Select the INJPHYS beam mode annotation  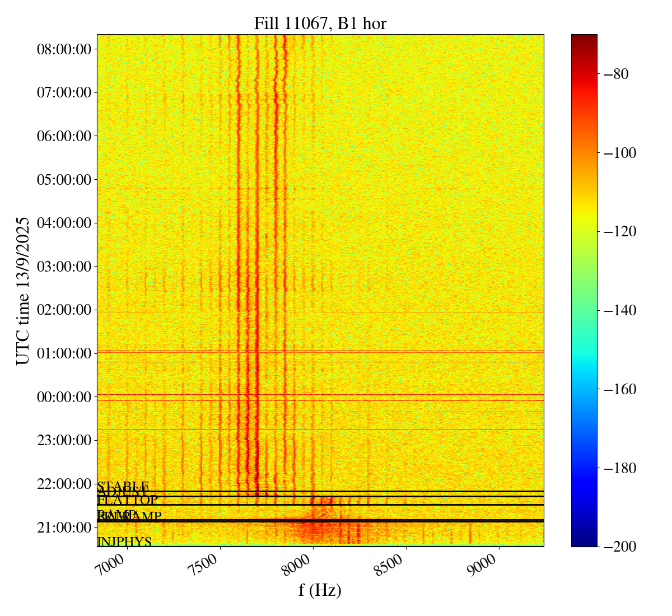(x=124, y=542)
